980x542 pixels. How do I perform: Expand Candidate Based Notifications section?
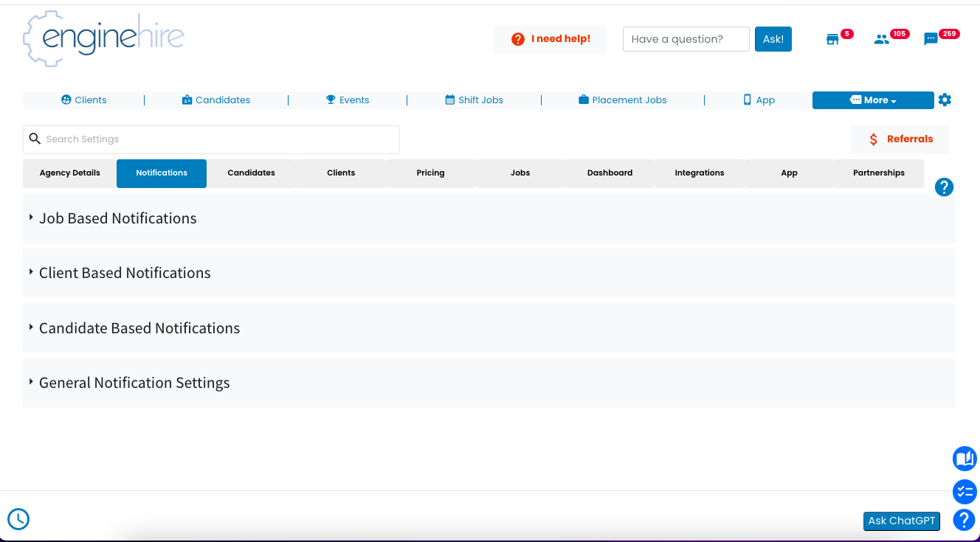139,328
